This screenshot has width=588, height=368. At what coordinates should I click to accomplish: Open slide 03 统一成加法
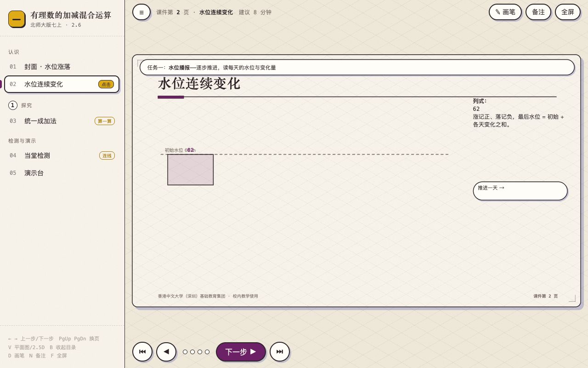[62, 121]
